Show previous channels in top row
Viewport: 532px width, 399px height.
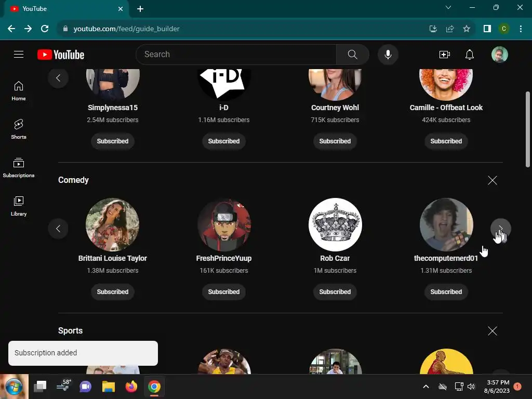pyautogui.click(x=58, y=78)
